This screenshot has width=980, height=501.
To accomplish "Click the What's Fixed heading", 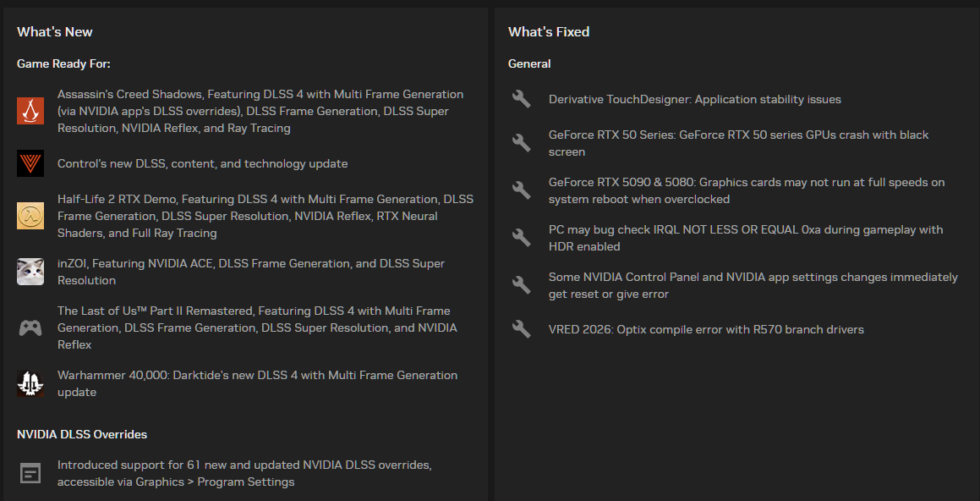I will pos(549,32).
